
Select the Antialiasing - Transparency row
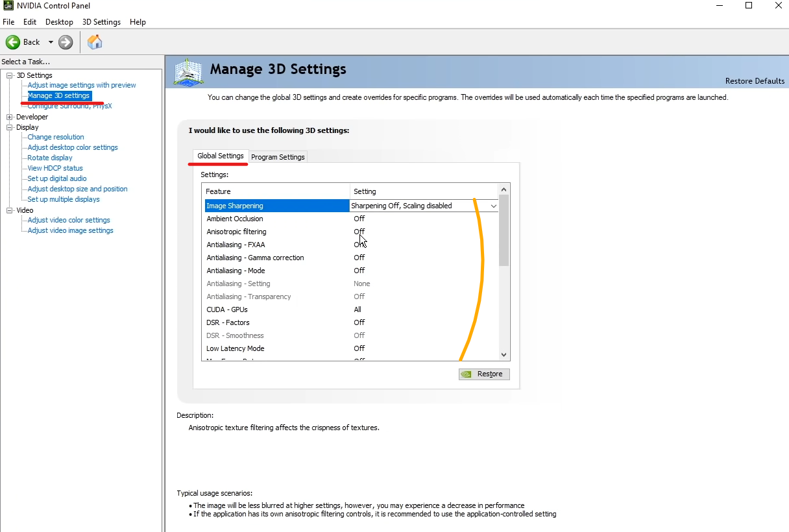tap(350, 296)
